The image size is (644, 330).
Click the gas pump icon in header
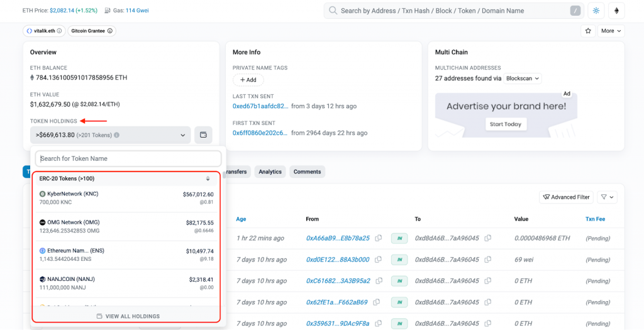pos(107,11)
